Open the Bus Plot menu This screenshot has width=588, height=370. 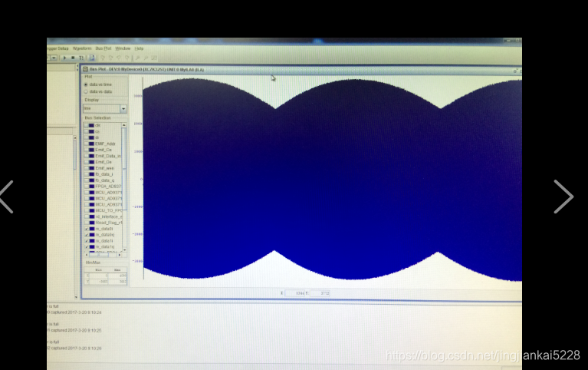tap(103, 48)
